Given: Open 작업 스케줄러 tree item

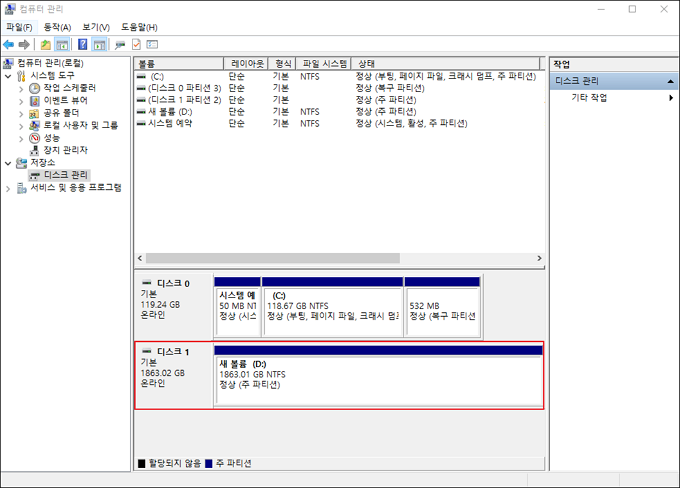Looking at the screenshot, I should [69, 88].
